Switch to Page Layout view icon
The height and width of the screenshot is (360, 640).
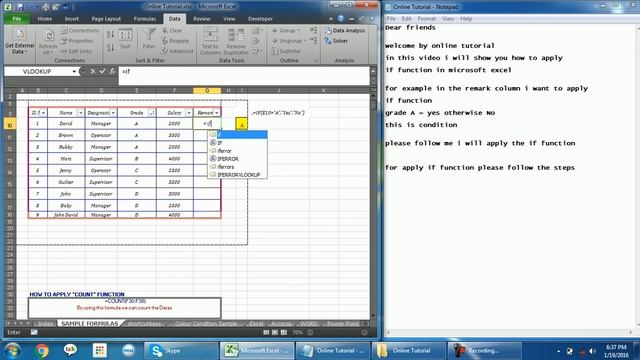coord(275,333)
